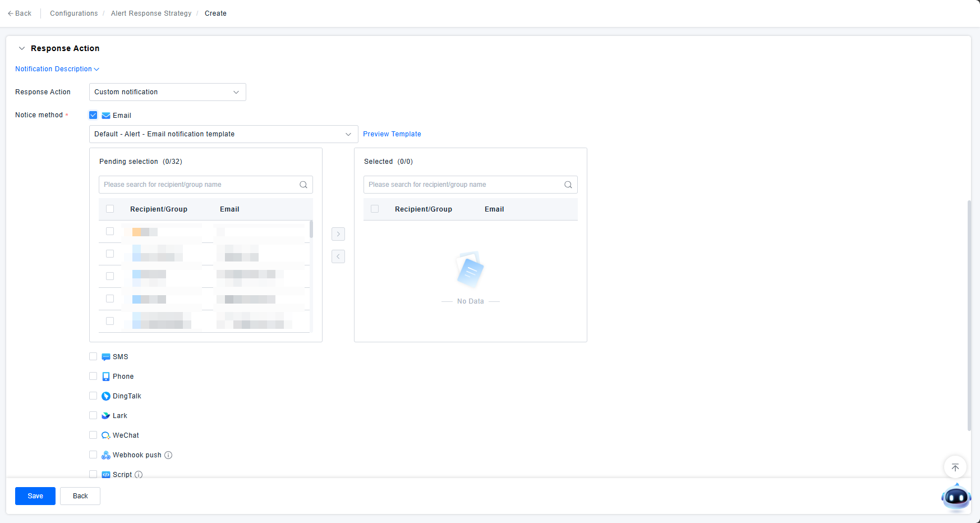Click the scroll-to-top arrow button
This screenshot has height=523, width=980.
click(955, 467)
